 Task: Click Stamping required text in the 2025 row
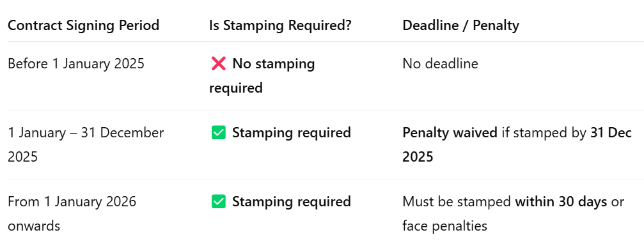point(292,133)
